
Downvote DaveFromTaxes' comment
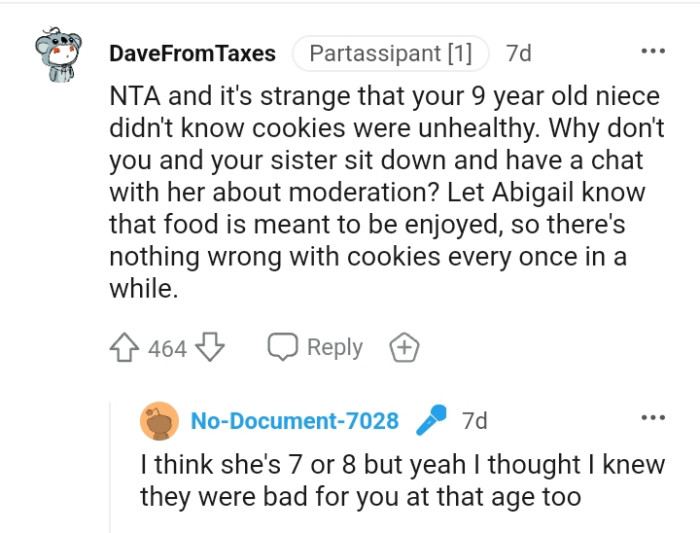[x=209, y=348]
